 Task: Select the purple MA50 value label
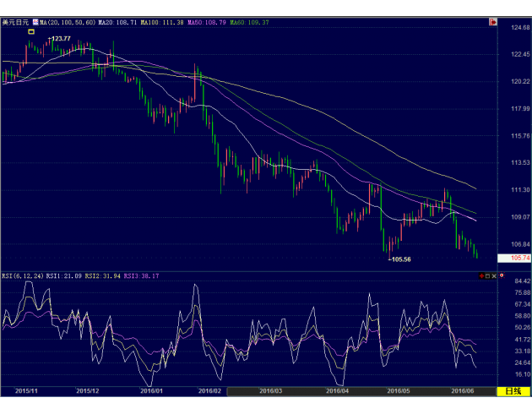206,23
